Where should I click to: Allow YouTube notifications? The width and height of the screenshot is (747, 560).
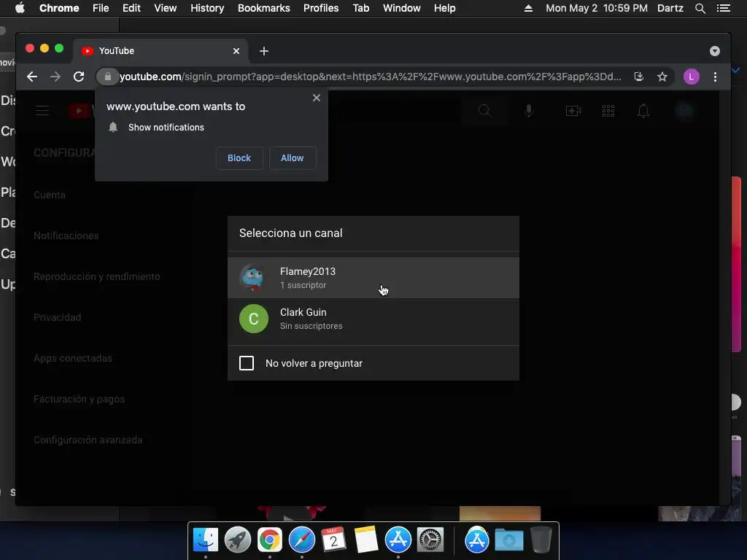point(292,158)
